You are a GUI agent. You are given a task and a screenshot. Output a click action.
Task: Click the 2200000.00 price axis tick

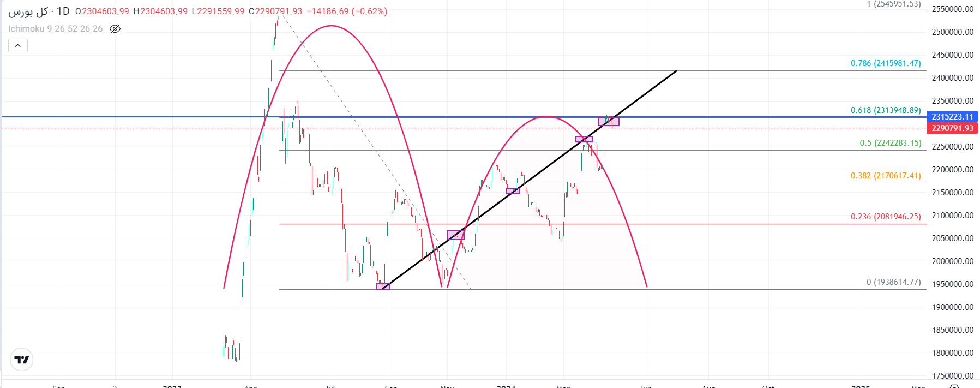pyautogui.click(x=953, y=170)
